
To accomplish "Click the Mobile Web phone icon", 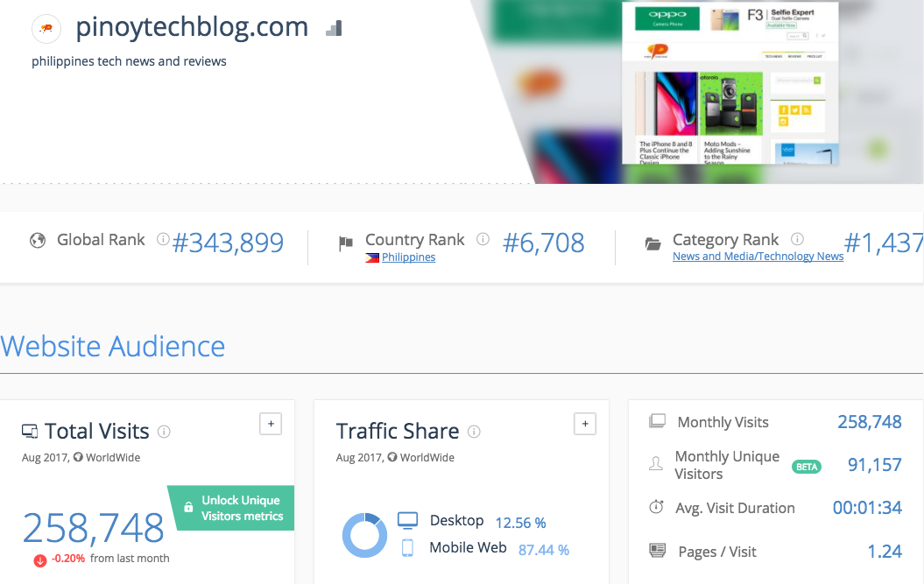I will [x=407, y=548].
